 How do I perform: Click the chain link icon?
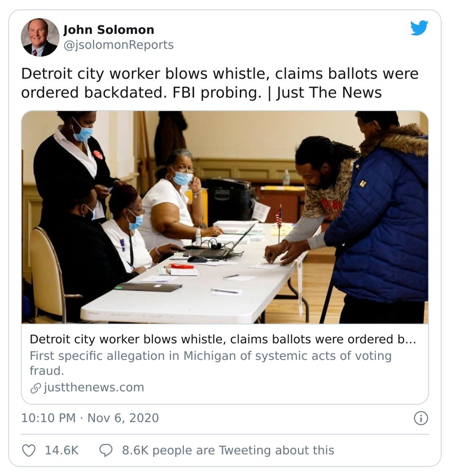coord(36,388)
